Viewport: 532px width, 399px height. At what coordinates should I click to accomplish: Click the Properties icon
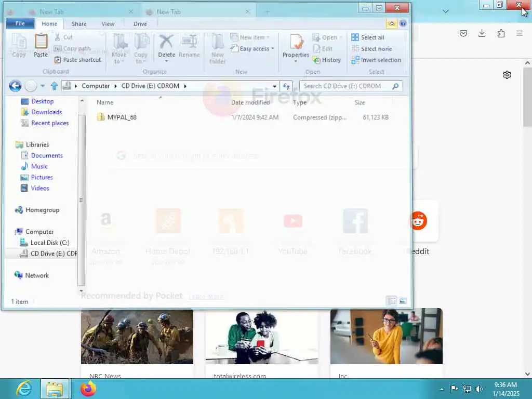click(x=296, y=42)
